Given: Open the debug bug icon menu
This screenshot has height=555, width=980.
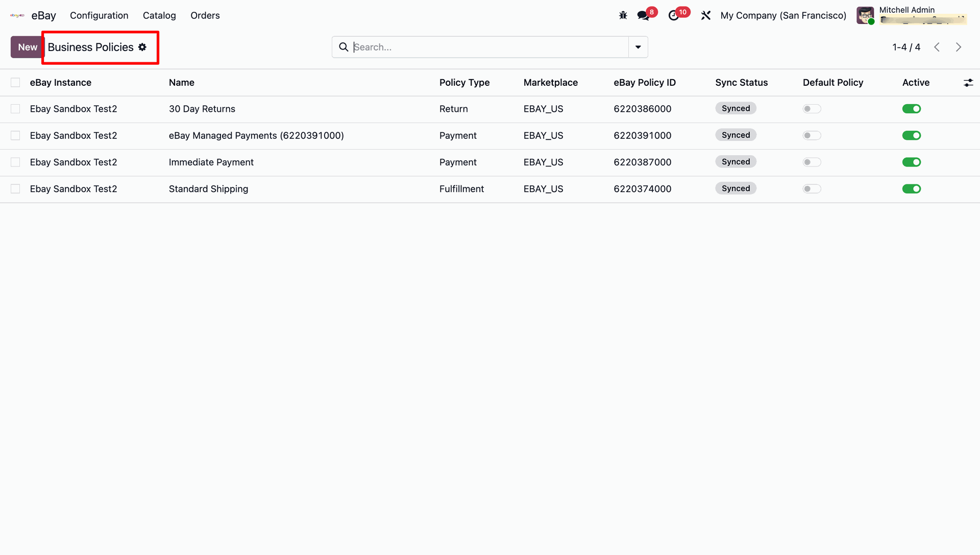Looking at the screenshot, I should pyautogui.click(x=623, y=15).
